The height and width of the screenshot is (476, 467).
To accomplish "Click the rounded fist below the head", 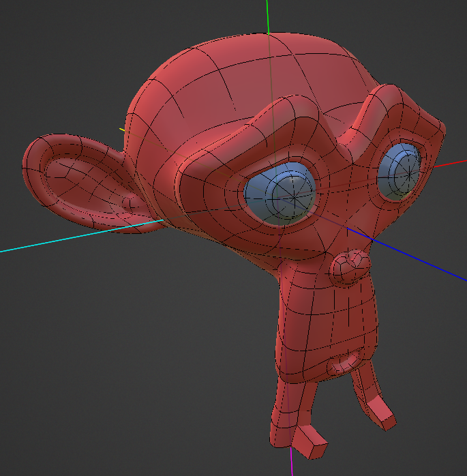I will coord(350,266).
